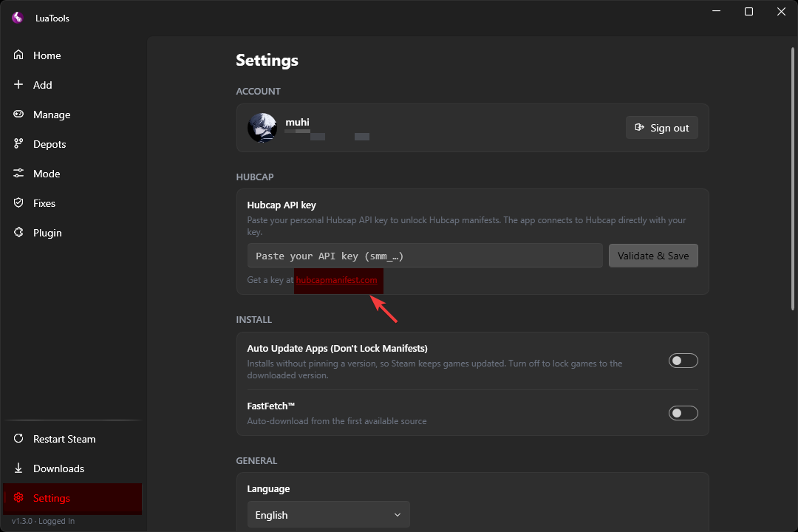Focus the Hubcap API key field

click(425, 256)
